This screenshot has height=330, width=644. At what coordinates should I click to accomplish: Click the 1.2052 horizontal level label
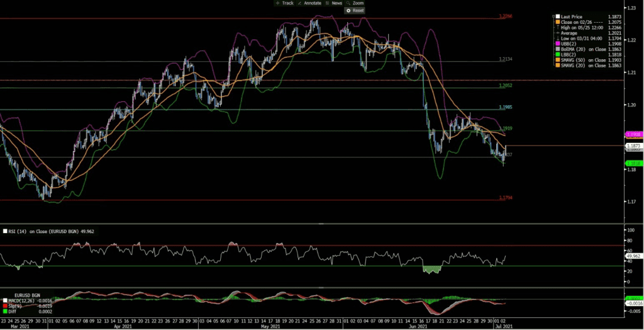coord(505,85)
